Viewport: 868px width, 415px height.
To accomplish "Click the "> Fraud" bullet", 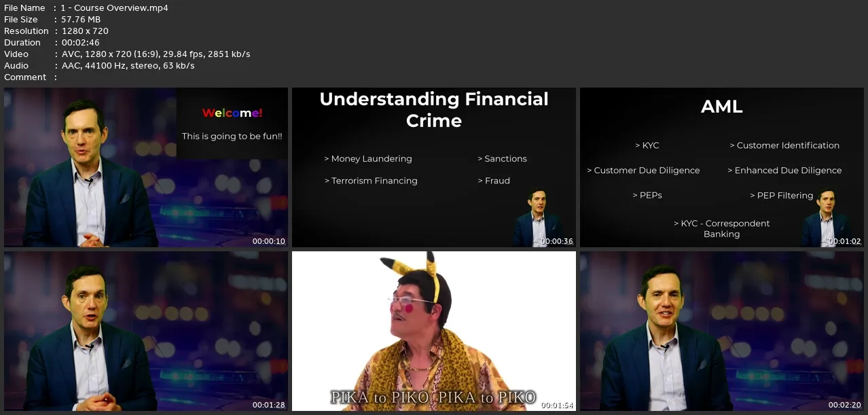I will (x=494, y=181).
